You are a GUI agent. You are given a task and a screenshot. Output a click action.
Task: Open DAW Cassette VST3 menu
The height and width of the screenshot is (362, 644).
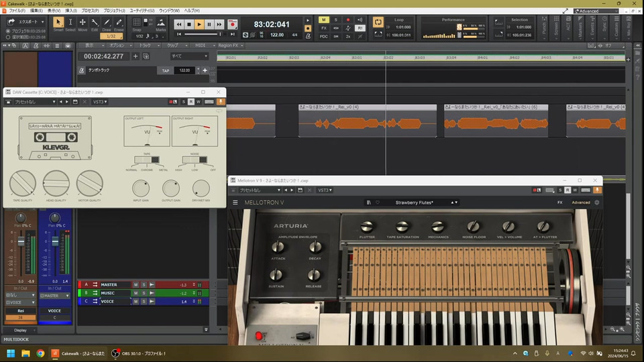click(x=100, y=102)
